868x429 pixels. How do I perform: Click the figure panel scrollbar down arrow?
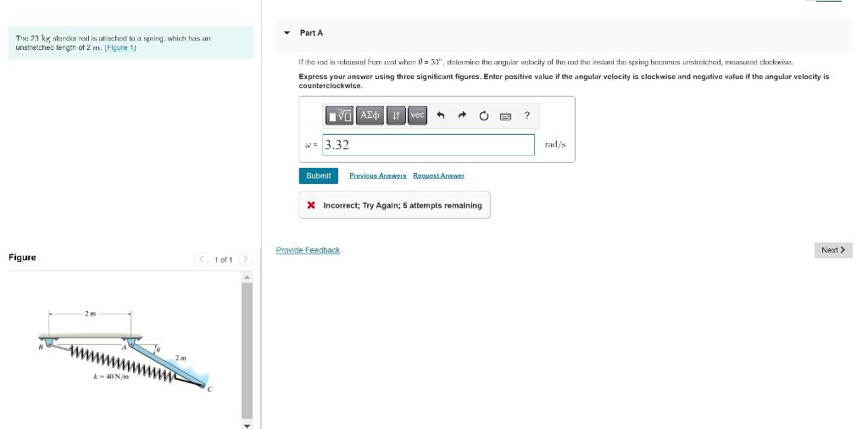248,425
